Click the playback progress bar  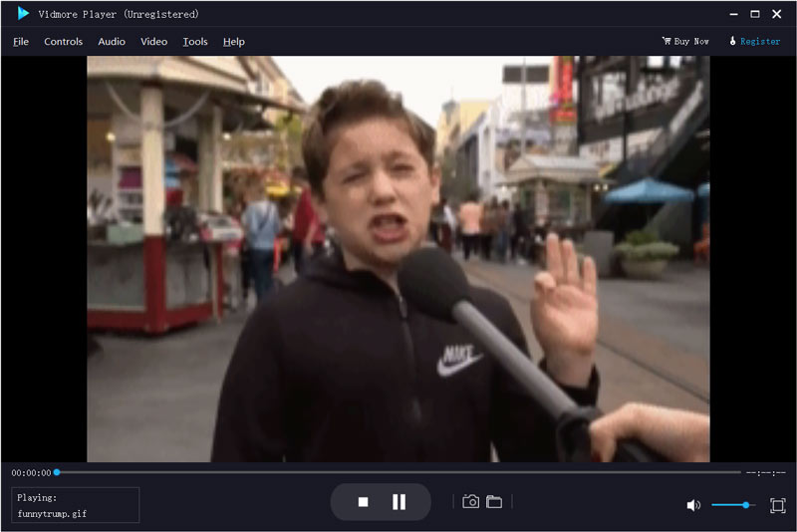pyautogui.click(x=398, y=472)
